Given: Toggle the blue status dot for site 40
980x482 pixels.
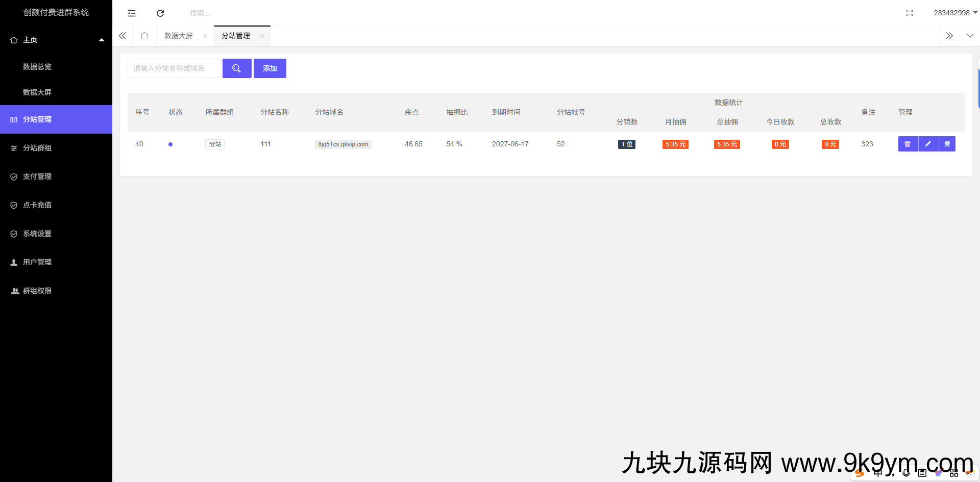Looking at the screenshot, I should point(170,144).
